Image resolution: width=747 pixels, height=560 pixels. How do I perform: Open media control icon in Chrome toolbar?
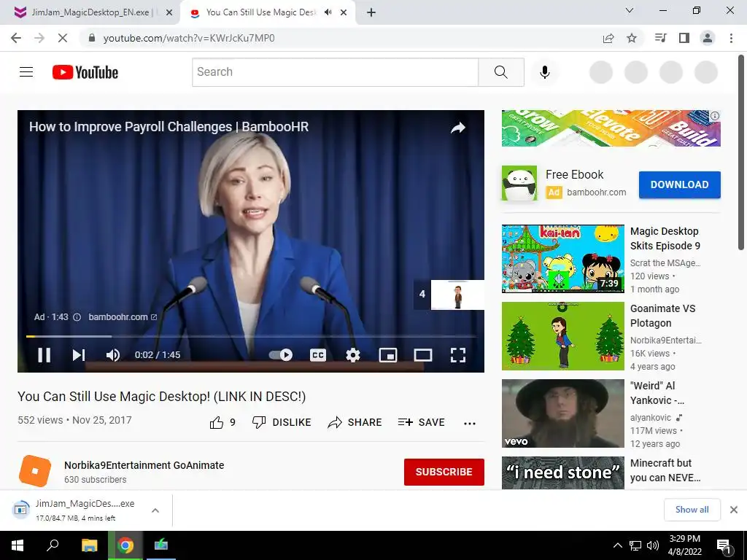660,38
